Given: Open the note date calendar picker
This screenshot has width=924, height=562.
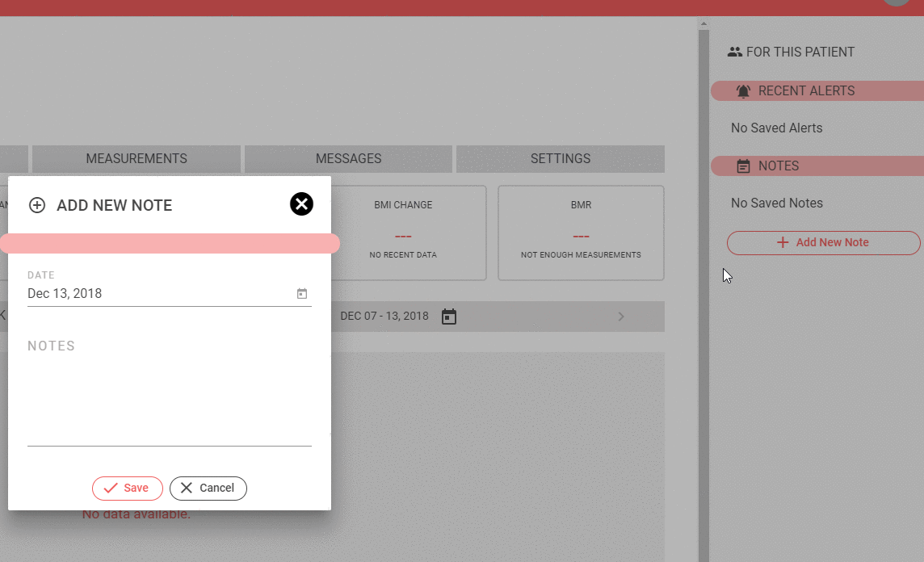Looking at the screenshot, I should point(302,293).
